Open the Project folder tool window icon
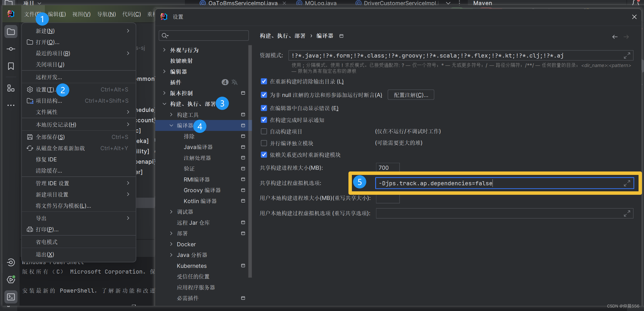 [x=11, y=32]
